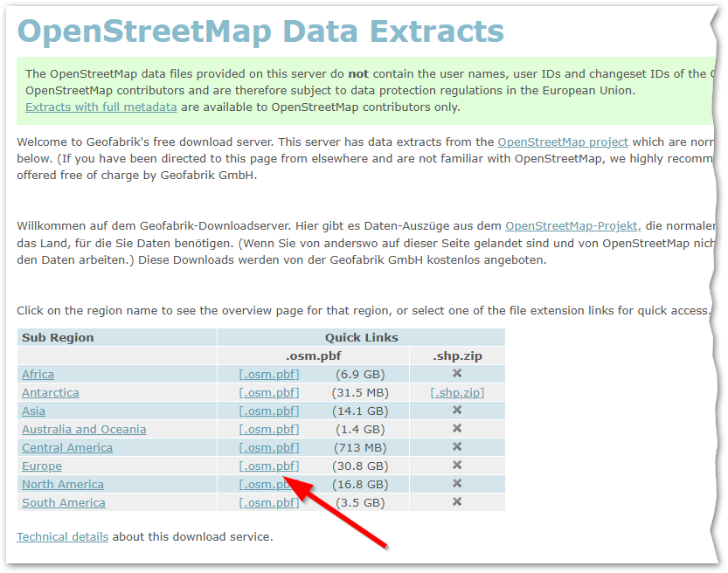Viewport: 728px width, 573px height.
Task: Download Africa .osm.pbf file
Action: pyautogui.click(x=269, y=374)
